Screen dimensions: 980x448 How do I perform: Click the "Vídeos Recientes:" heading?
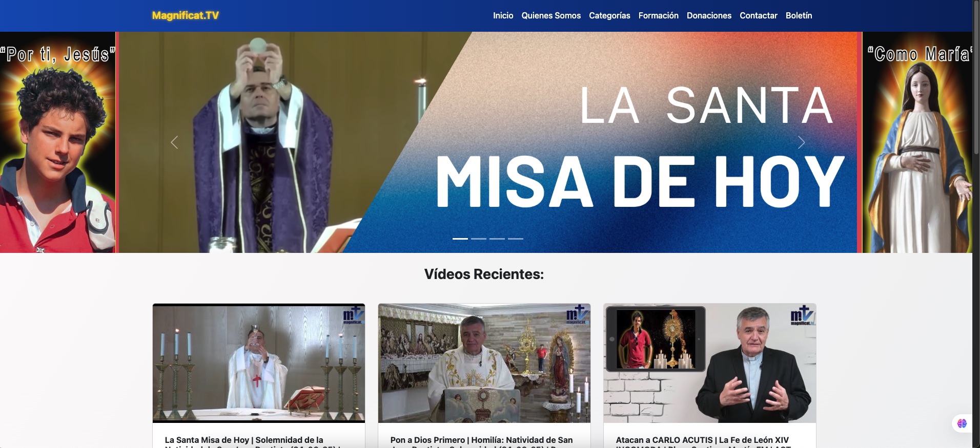pos(484,274)
